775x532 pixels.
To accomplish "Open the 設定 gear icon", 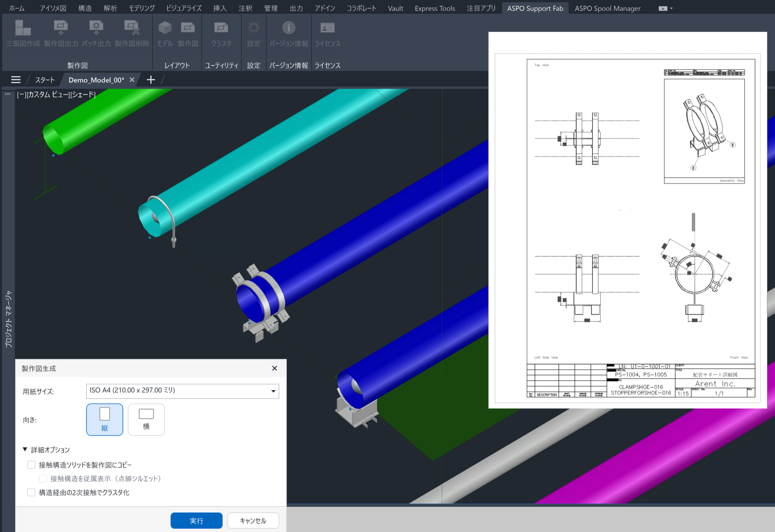I will pos(254,28).
